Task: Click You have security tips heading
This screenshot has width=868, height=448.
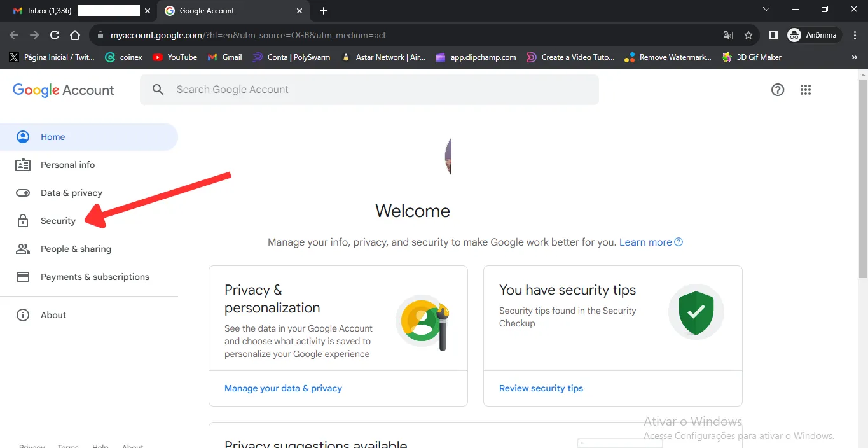Action: [567, 290]
